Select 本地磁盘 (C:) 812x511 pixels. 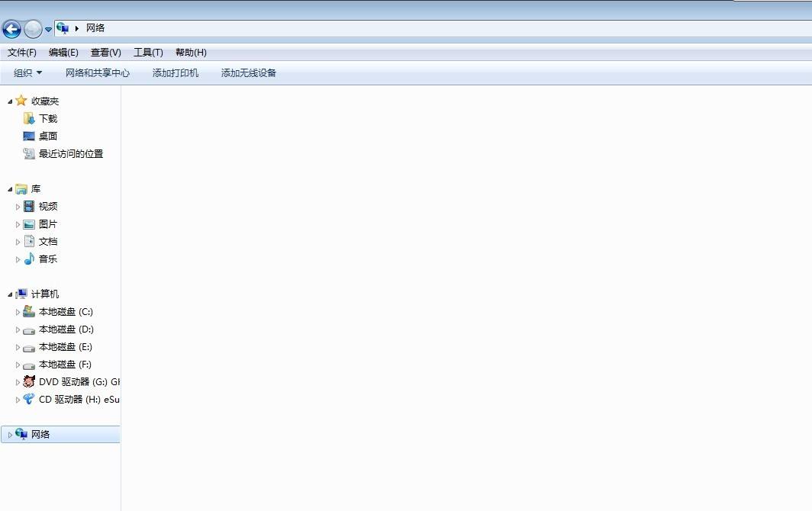click(x=66, y=312)
